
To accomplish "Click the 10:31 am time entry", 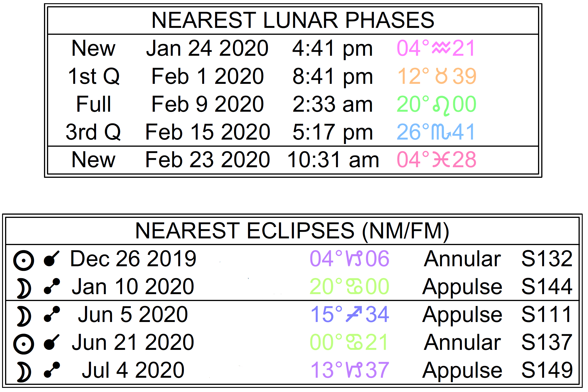I will (x=333, y=160).
